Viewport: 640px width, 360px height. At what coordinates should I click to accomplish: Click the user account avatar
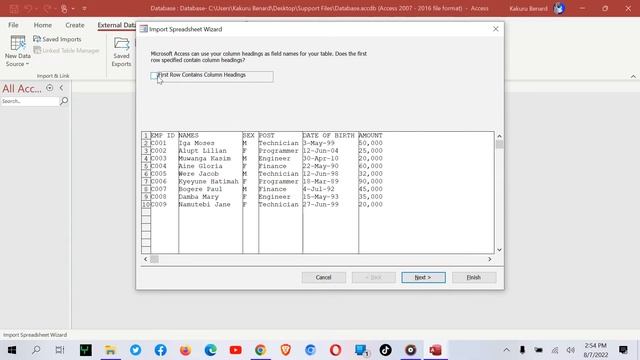coord(559,8)
